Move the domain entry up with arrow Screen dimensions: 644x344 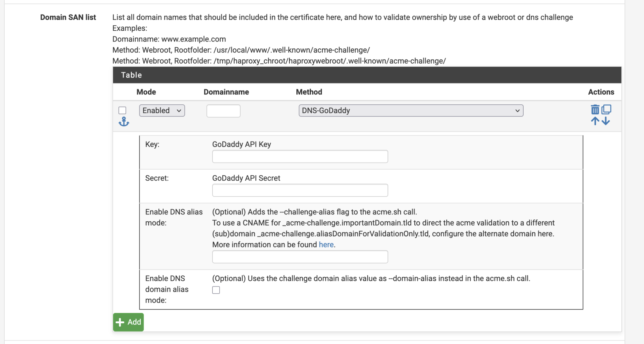coord(595,121)
